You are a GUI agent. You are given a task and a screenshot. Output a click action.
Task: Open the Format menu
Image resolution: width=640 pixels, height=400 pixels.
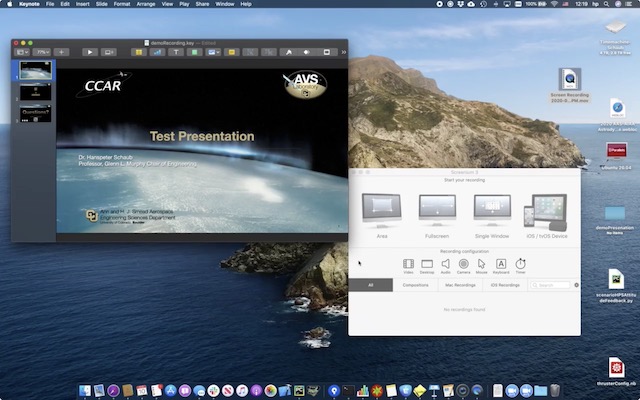click(x=122, y=4)
